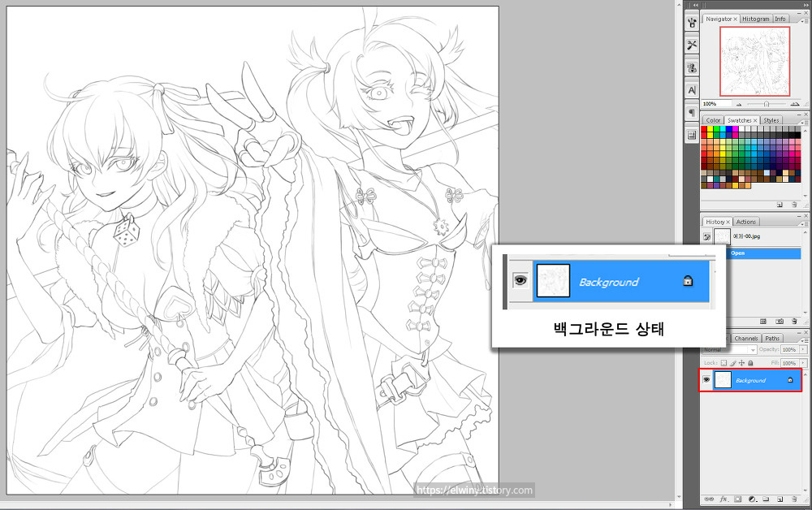Open the Navigator panel menu

804,20
